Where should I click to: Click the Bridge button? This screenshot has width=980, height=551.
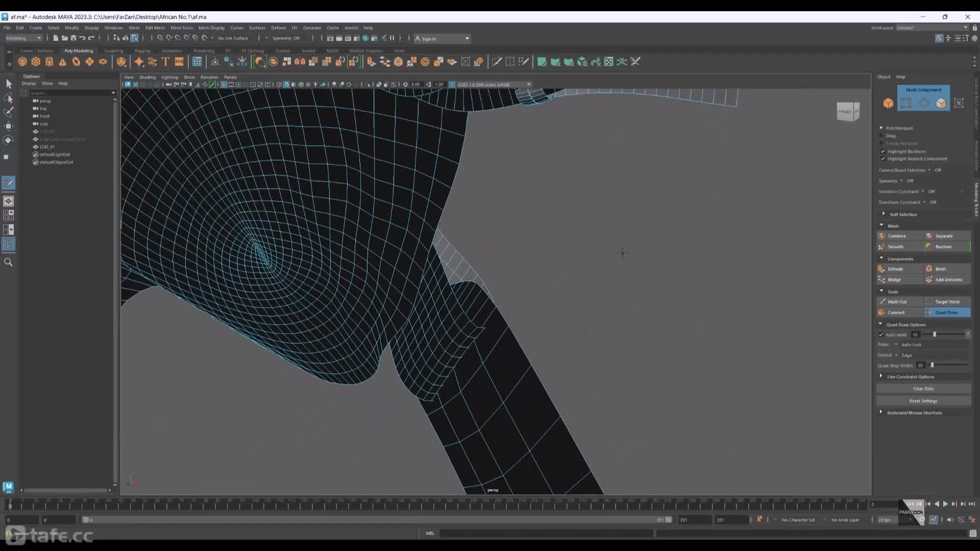[900, 280]
